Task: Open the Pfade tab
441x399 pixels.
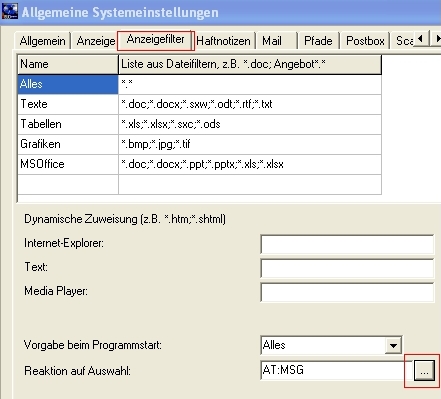Action: pos(318,41)
